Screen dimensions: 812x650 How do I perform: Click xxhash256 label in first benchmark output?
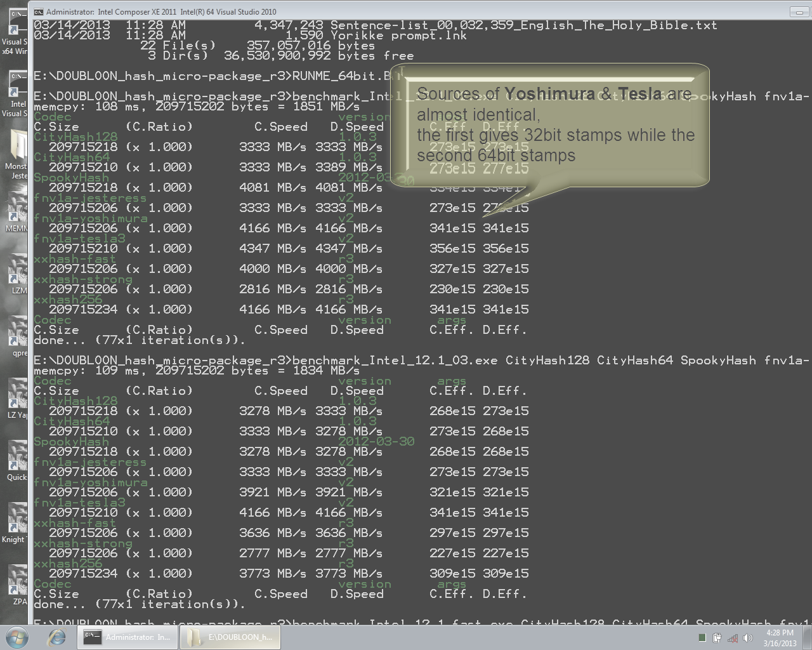pos(67,300)
